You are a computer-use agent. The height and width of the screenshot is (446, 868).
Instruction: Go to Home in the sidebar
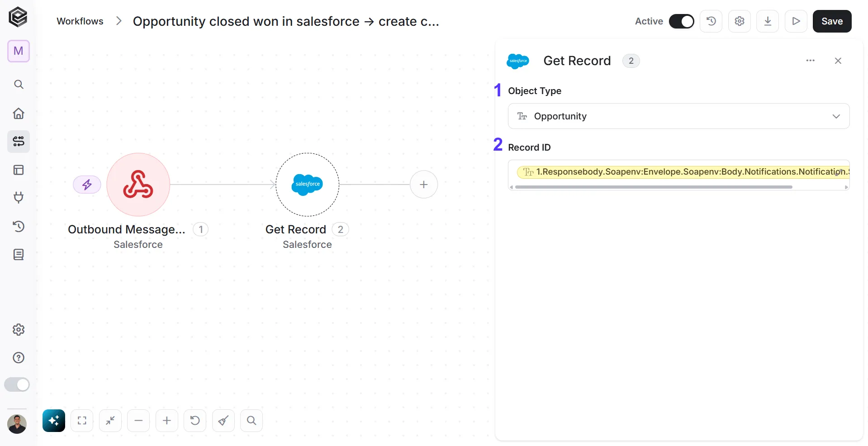(19, 113)
